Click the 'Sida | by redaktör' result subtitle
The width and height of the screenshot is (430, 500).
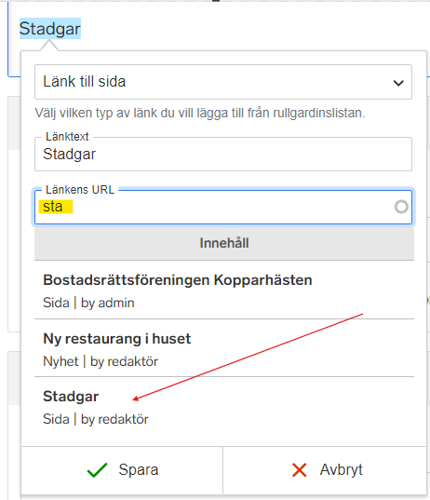pos(96,419)
